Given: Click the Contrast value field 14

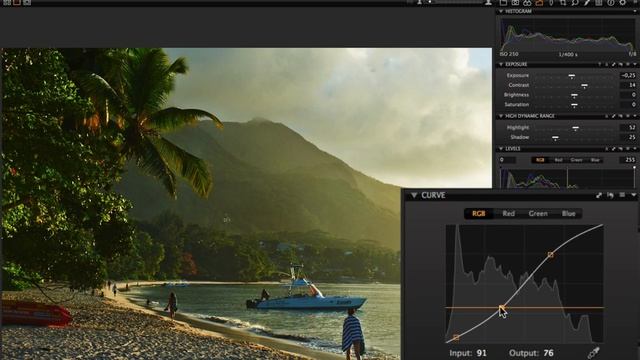Looking at the screenshot, I should coord(628,85).
